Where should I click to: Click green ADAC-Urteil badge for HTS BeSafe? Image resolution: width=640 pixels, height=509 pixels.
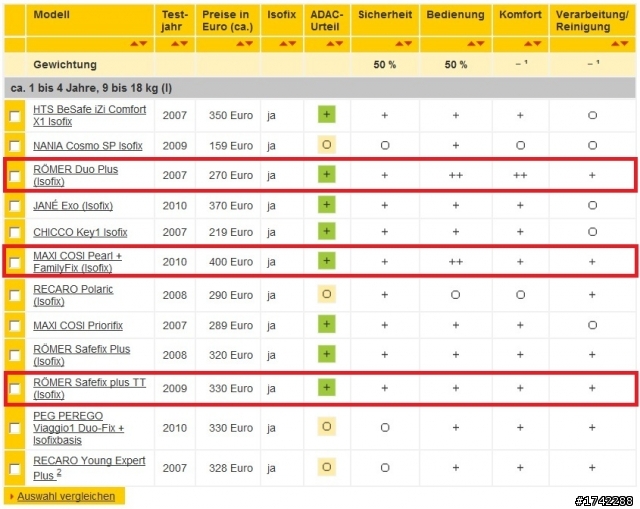(327, 115)
